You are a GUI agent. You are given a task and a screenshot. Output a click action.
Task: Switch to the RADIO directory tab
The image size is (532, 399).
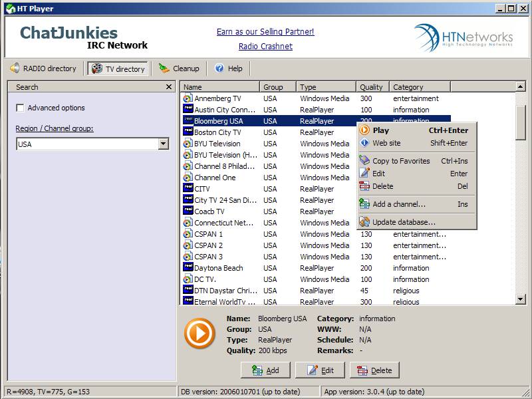point(44,68)
